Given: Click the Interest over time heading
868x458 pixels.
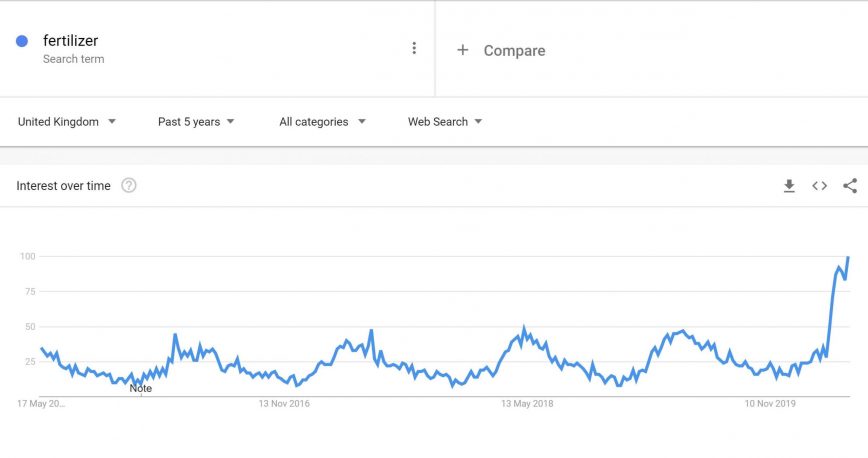Looking at the screenshot, I should tap(63, 186).
